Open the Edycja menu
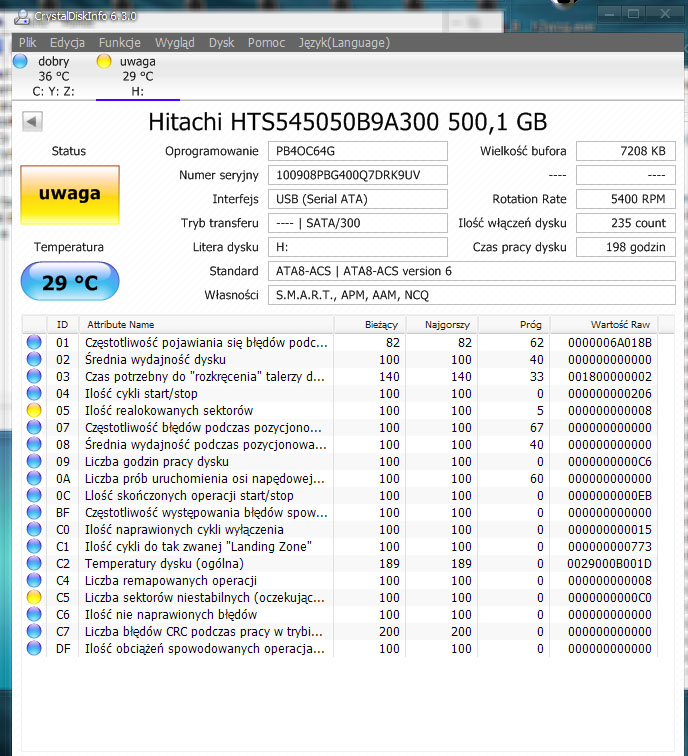The image size is (688, 756). click(x=67, y=42)
